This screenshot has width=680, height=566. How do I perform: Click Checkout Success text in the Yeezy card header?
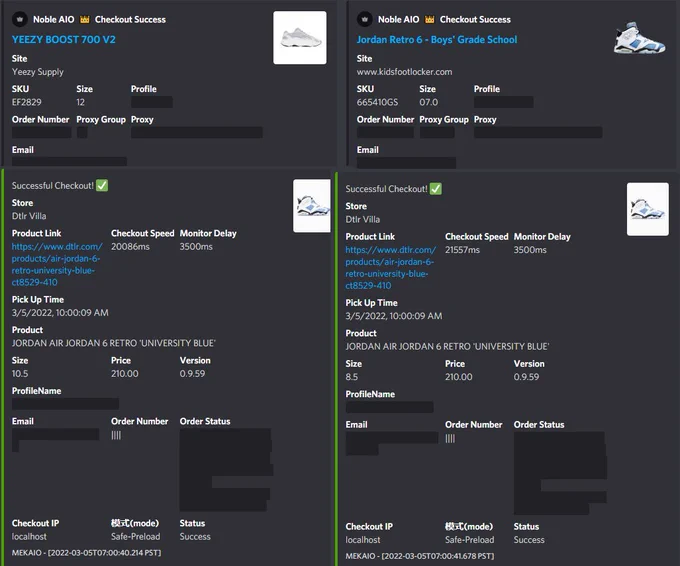[130, 20]
